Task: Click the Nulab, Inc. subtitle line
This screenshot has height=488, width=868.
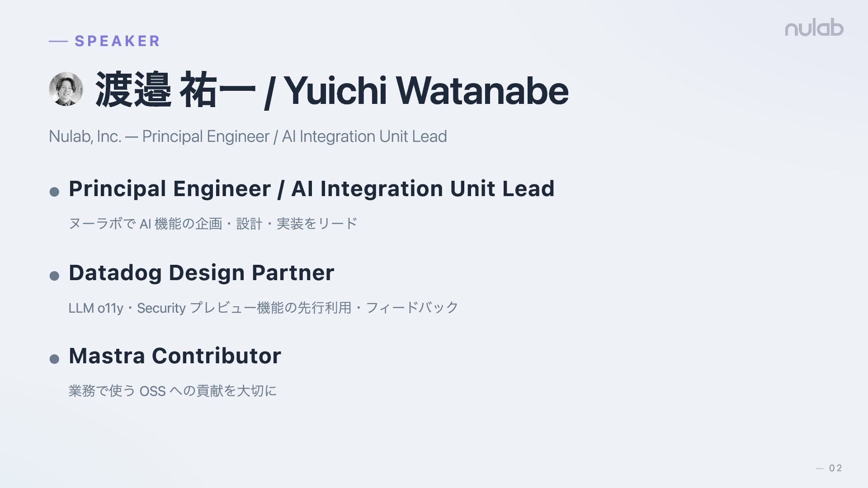Action: pyautogui.click(x=248, y=136)
